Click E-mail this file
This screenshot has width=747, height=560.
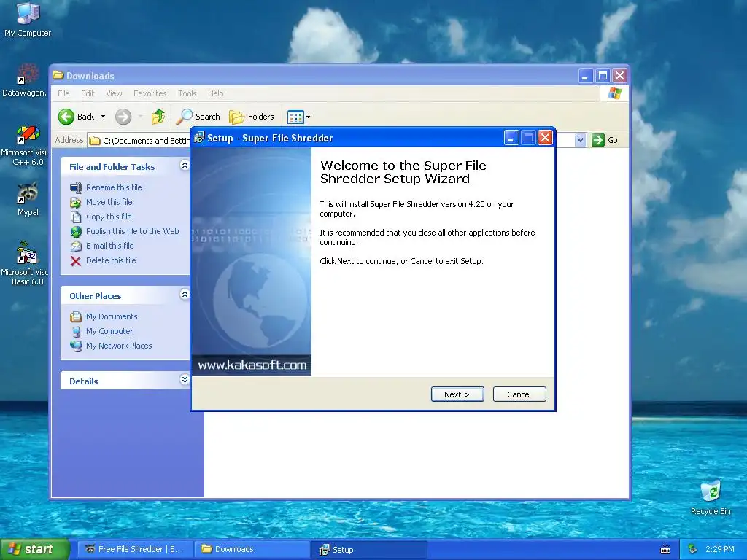[x=109, y=246]
